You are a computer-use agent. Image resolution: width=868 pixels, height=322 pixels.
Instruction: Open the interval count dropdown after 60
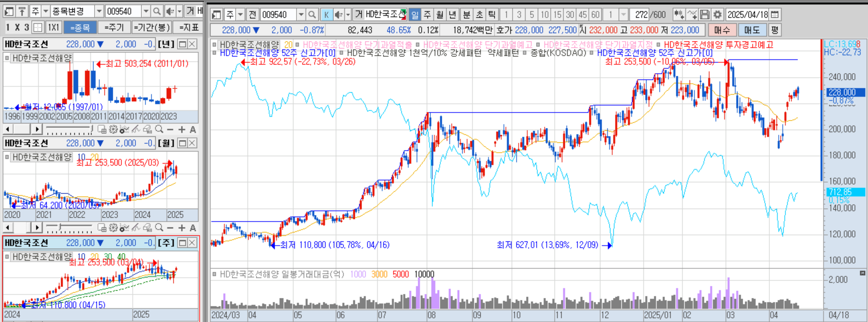coord(624,15)
